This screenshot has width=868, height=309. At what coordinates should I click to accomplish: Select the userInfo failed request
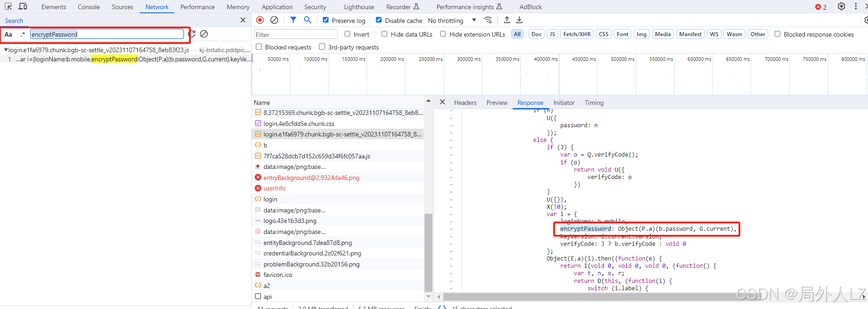[x=275, y=188]
